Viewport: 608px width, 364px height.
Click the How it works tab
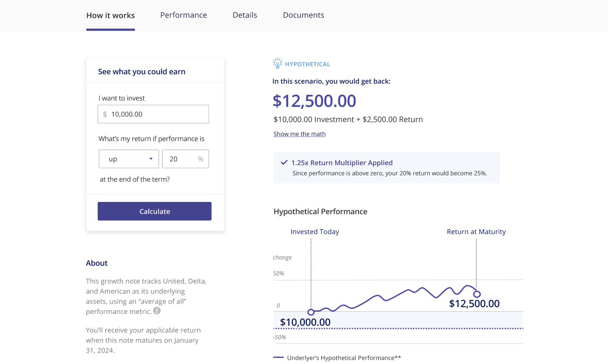click(110, 15)
